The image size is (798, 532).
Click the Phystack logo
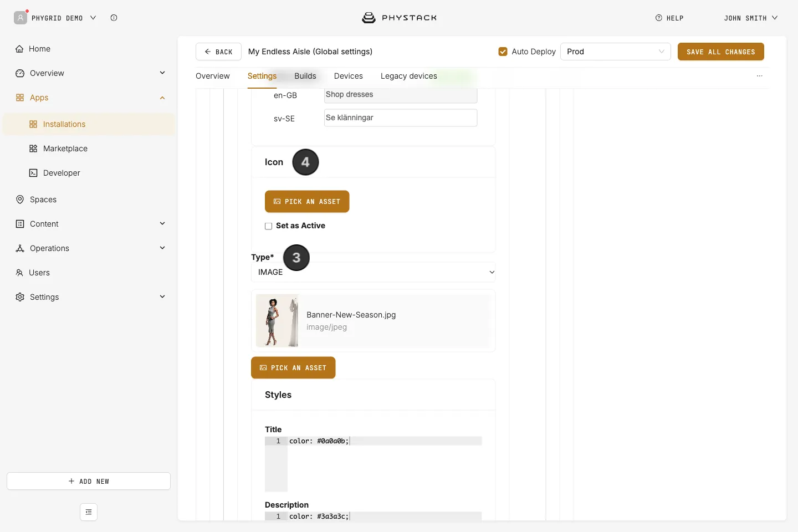coord(399,18)
